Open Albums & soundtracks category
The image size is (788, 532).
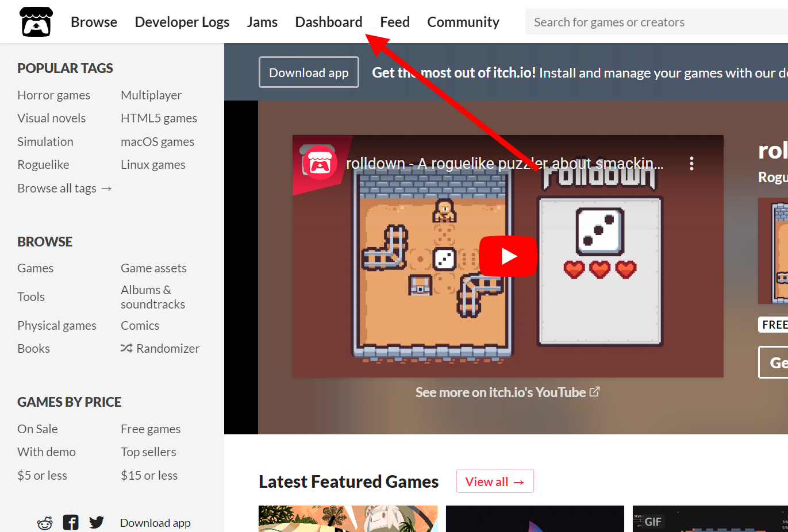153,297
